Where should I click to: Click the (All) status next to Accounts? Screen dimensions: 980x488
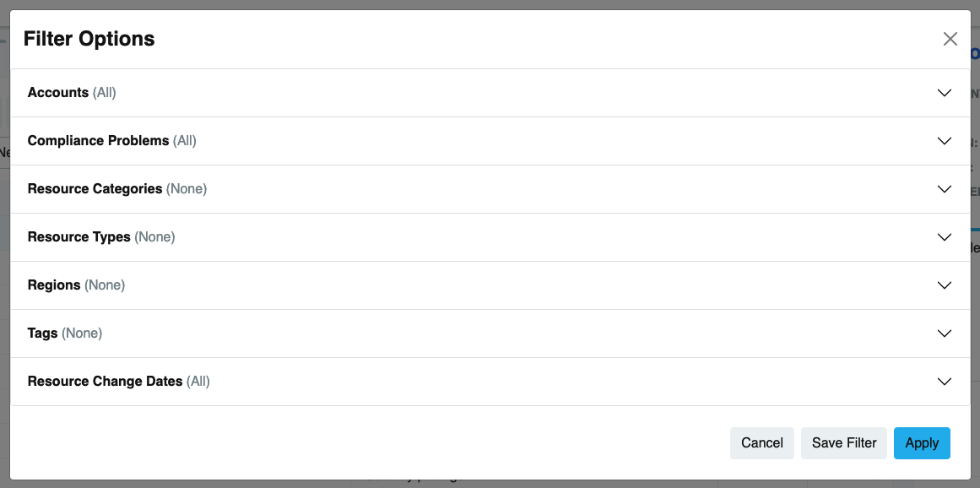tap(105, 93)
